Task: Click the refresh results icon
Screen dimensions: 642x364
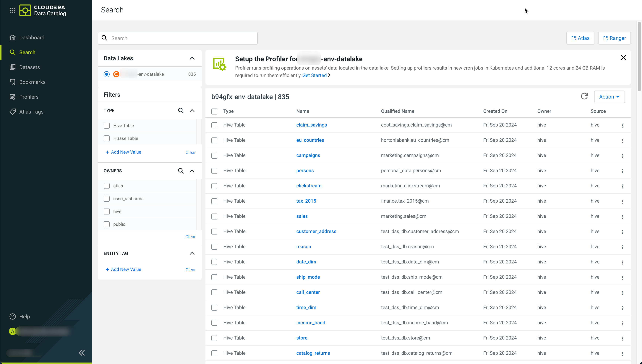Action: click(x=584, y=96)
